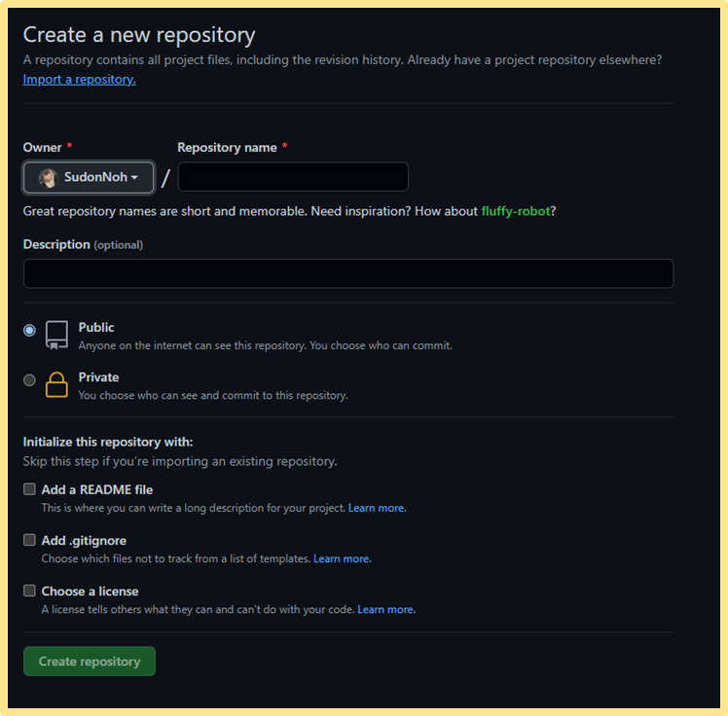
Task: Click the Private lock icon
Action: coord(56,384)
